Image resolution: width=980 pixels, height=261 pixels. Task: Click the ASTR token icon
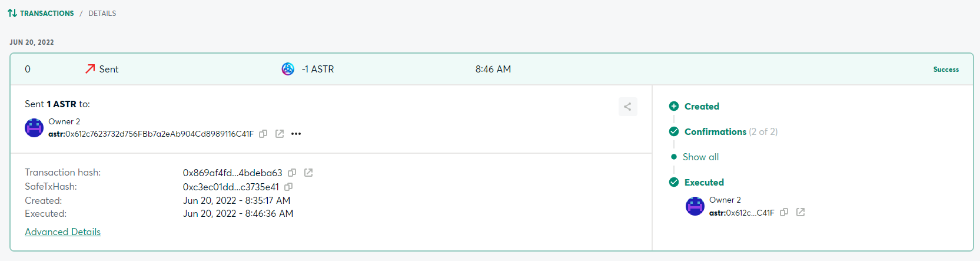coord(288,69)
